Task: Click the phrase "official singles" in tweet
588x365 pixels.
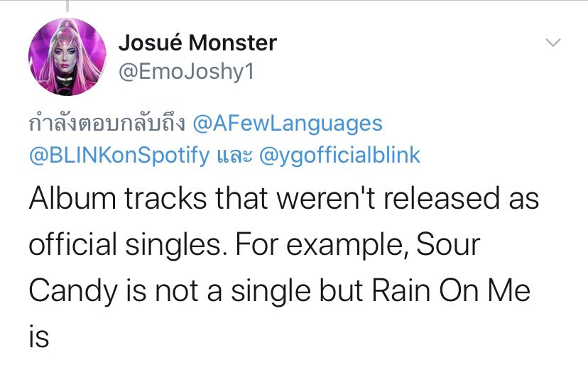Action: point(146,246)
